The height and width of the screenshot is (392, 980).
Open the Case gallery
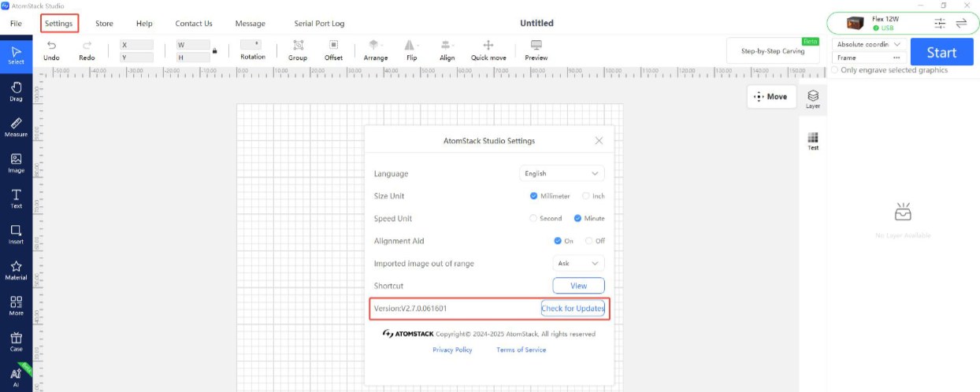point(16,342)
